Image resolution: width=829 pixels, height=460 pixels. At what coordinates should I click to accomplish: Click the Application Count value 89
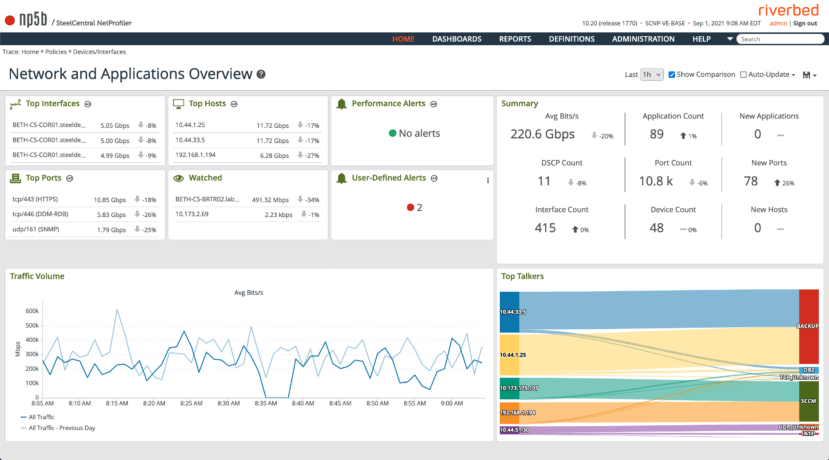click(x=657, y=134)
